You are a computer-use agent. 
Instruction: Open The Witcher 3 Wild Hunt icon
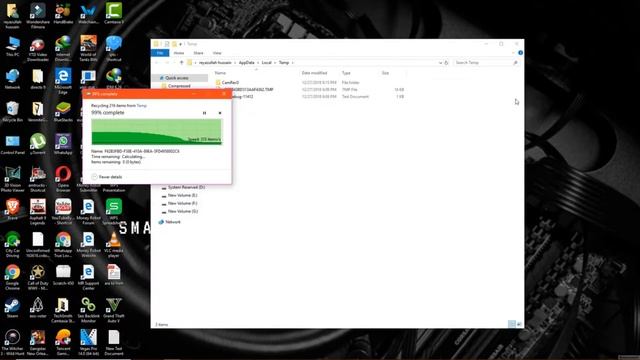tap(12, 343)
